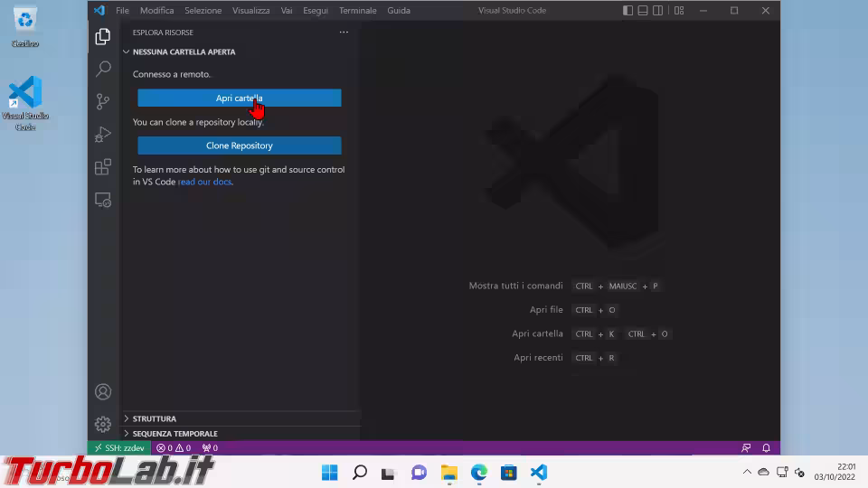This screenshot has width=868, height=488.
Task: Open the Source Control view icon
Action: tap(103, 101)
